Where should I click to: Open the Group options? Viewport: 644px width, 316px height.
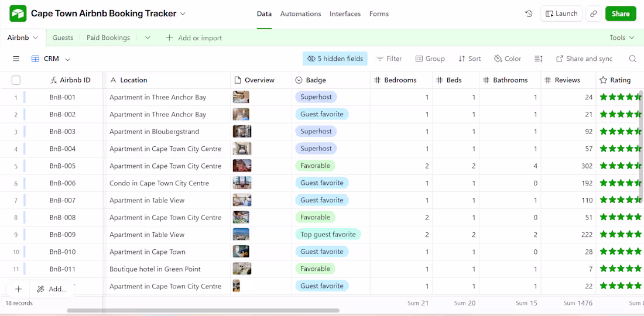click(430, 59)
